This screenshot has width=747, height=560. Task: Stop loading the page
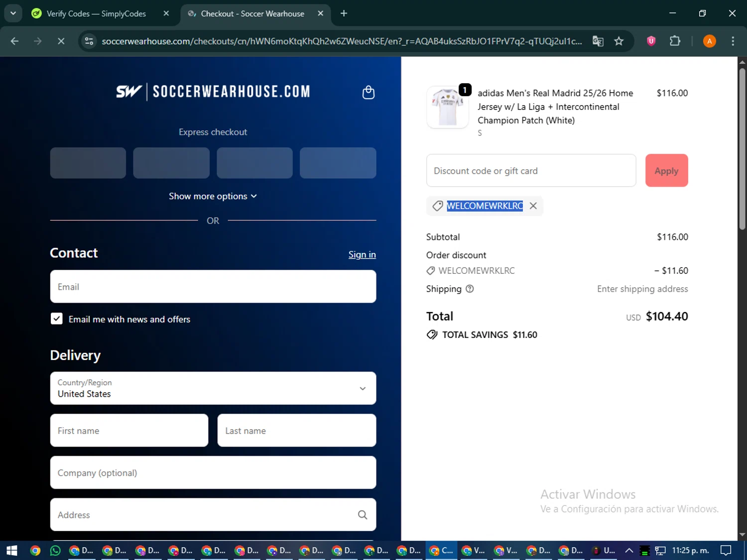click(61, 41)
